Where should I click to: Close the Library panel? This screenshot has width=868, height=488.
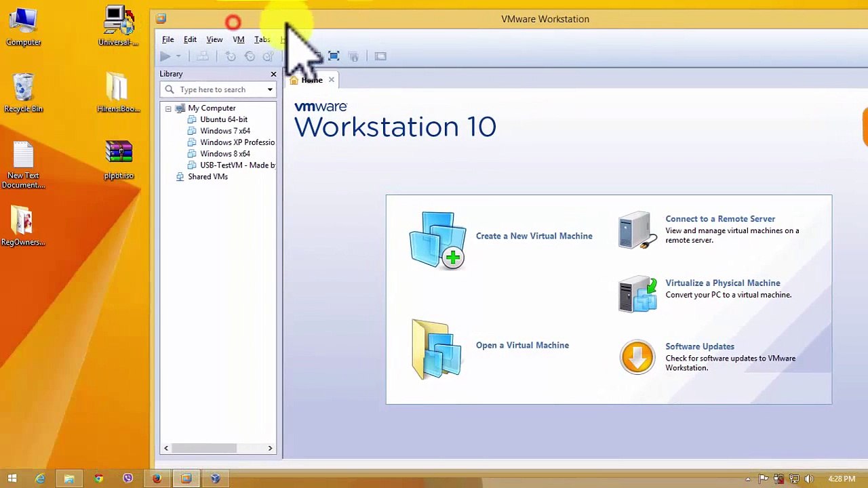click(273, 74)
